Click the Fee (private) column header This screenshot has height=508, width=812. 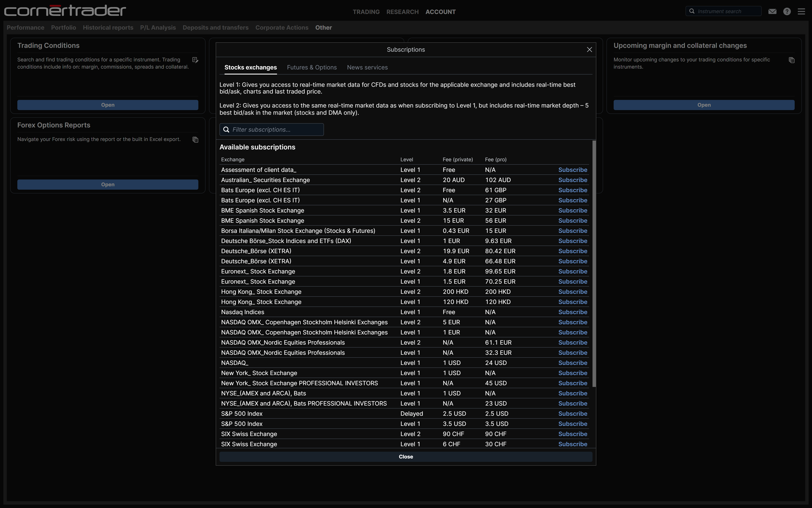tap(458, 160)
